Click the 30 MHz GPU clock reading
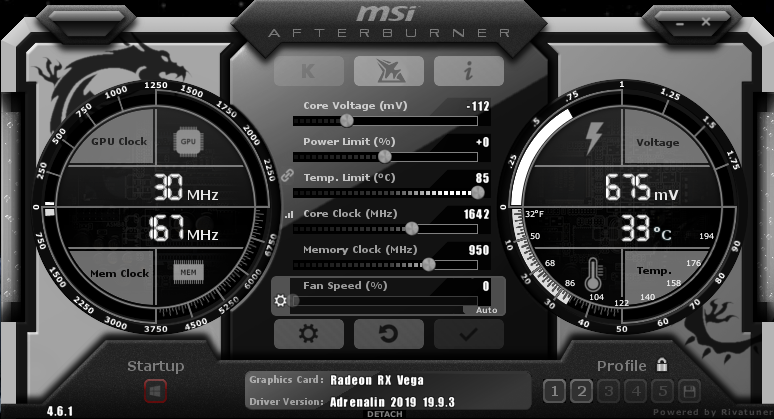774x419 pixels. (x=186, y=188)
